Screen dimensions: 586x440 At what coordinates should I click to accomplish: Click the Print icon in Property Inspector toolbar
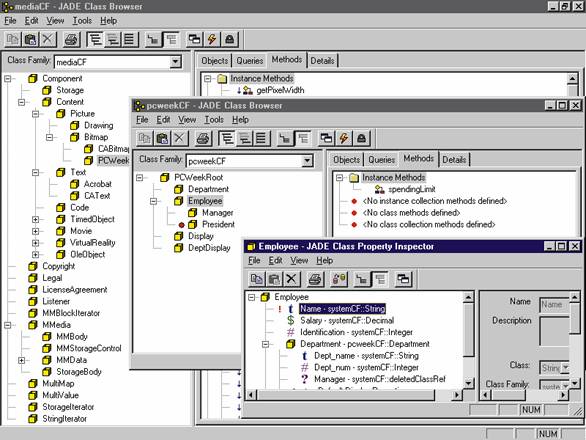(x=315, y=279)
